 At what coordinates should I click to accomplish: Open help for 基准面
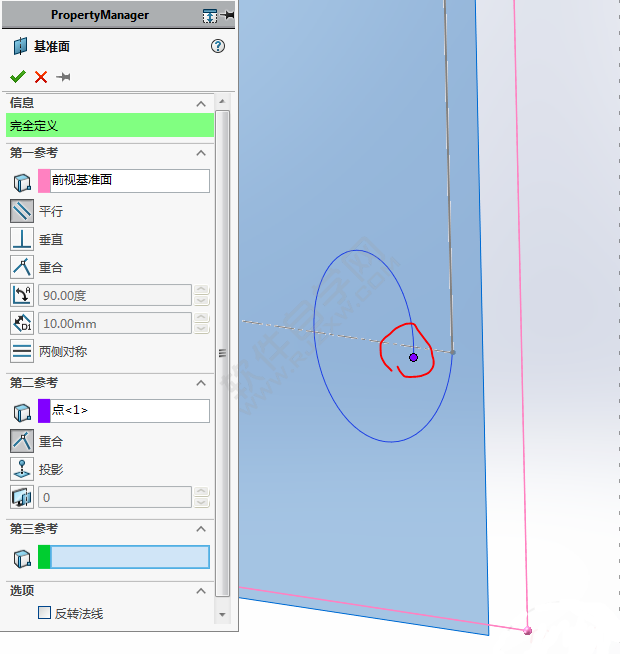click(218, 46)
